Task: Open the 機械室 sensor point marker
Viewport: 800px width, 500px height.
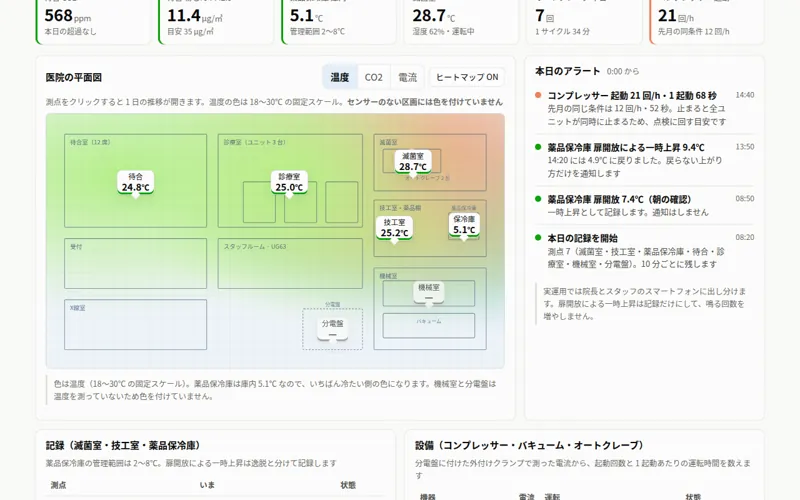Action: [x=429, y=292]
